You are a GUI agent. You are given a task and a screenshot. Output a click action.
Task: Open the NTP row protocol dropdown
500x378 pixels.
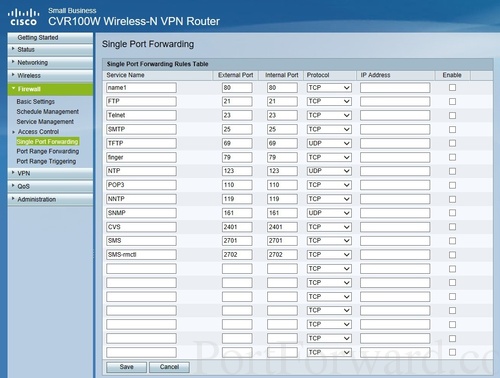(x=329, y=171)
